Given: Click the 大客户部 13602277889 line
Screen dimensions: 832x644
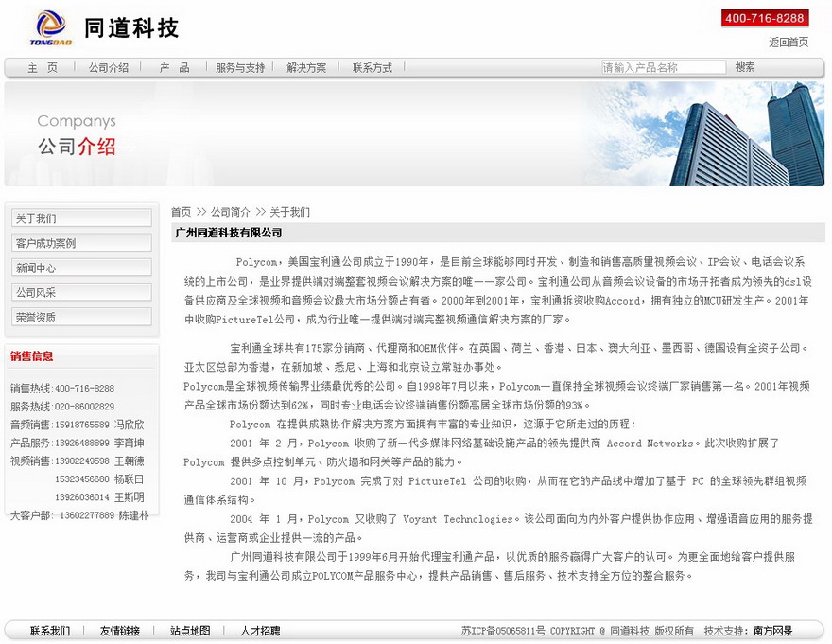Looking at the screenshot, I should [79, 515].
